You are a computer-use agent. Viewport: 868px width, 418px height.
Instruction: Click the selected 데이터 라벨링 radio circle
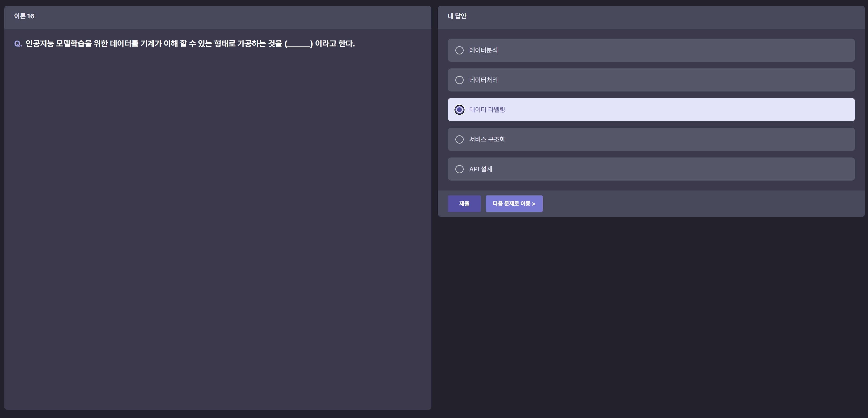click(x=459, y=110)
